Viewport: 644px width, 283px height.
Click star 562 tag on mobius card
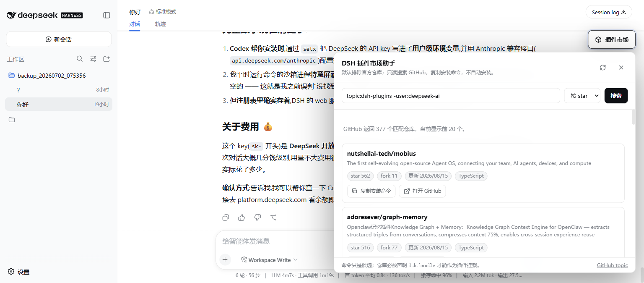coord(360,176)
